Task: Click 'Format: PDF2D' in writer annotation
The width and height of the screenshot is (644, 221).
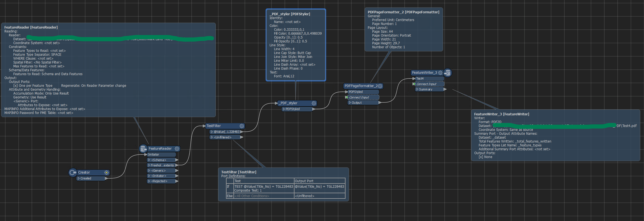Action: (490, 122)
